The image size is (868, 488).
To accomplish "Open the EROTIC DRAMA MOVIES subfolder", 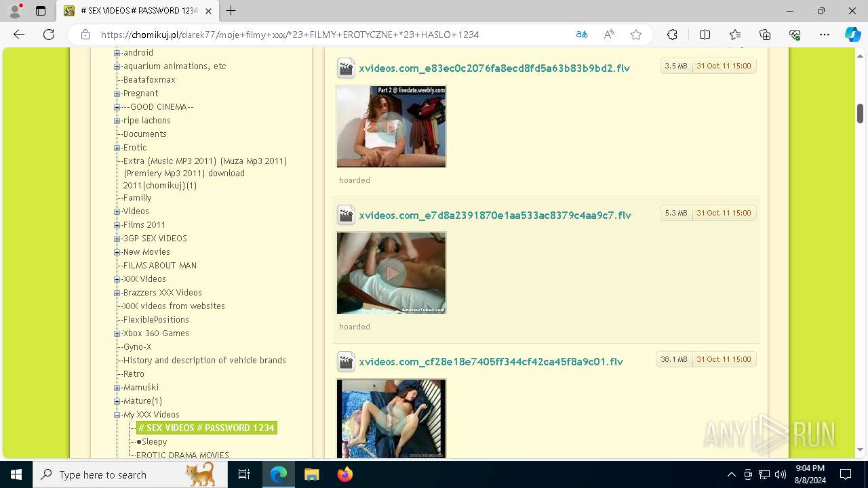I will (183, 455).
